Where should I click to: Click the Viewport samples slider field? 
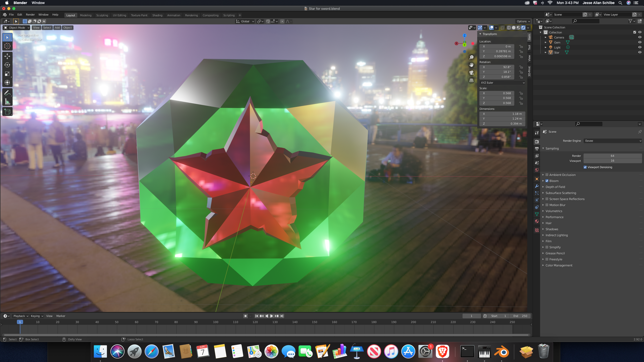point(613,161)
